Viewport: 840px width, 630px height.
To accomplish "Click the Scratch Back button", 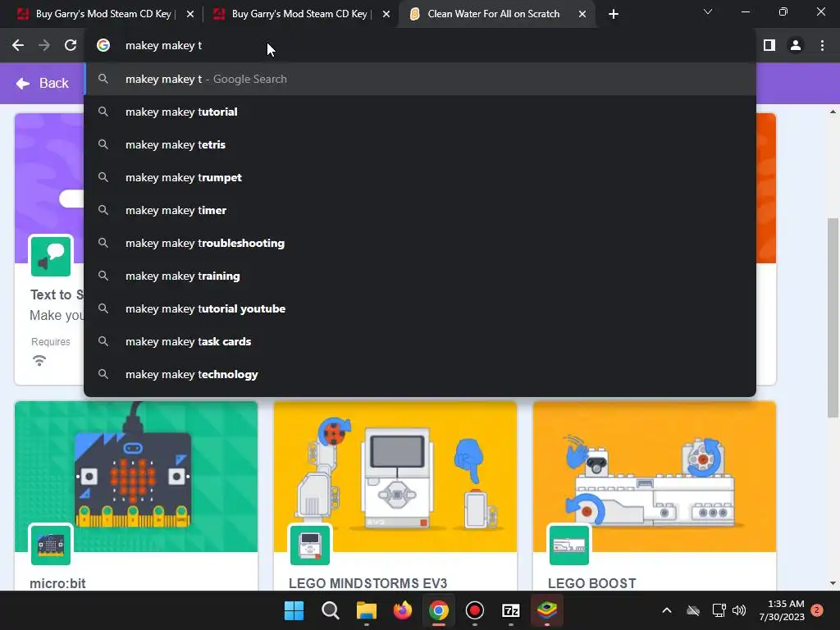I will (x=43, y=83).
